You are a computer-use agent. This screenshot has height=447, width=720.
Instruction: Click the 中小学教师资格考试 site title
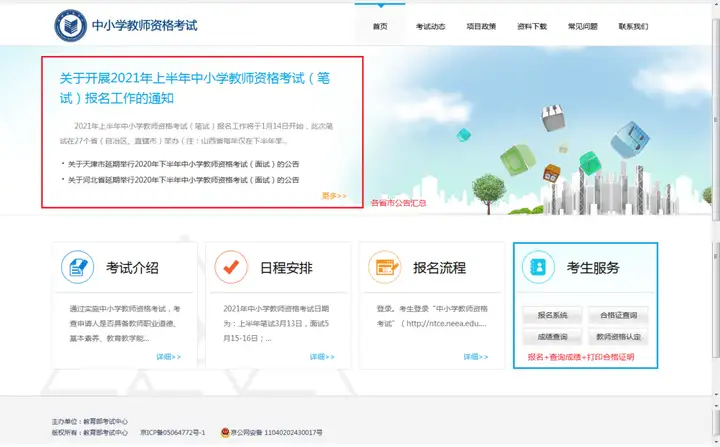(145, 25)
